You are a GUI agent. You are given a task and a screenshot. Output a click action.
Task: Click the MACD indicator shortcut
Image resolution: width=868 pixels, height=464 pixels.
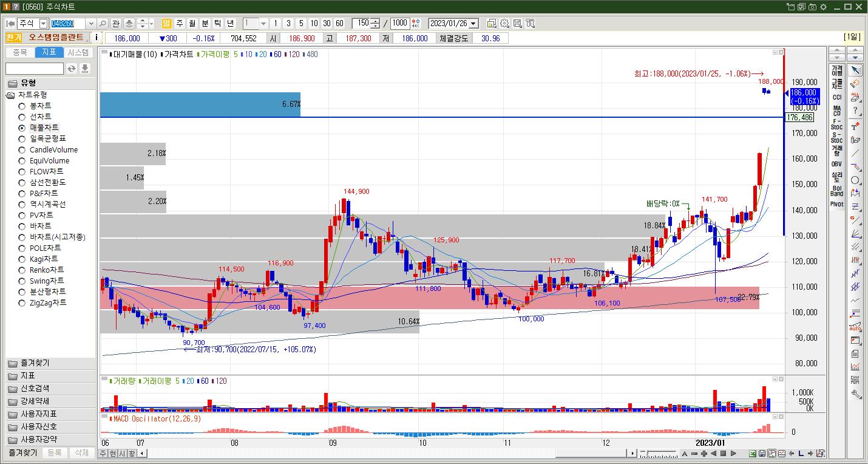coord(837,111)
